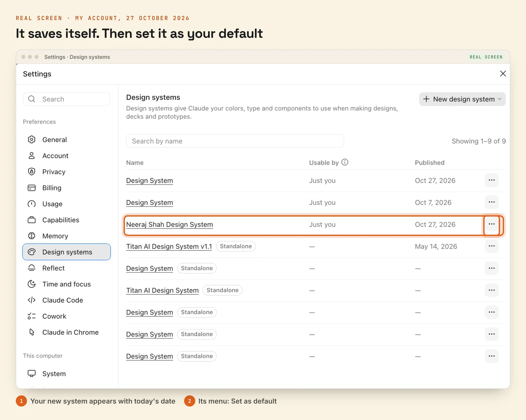Viewport: 526px width, 420px height.
Task: Open Design System link published Oct 7, 2026
Action: coord(150,202)
